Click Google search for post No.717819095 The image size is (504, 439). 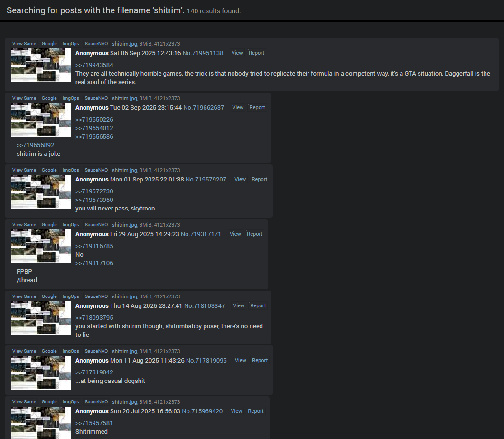49,352
